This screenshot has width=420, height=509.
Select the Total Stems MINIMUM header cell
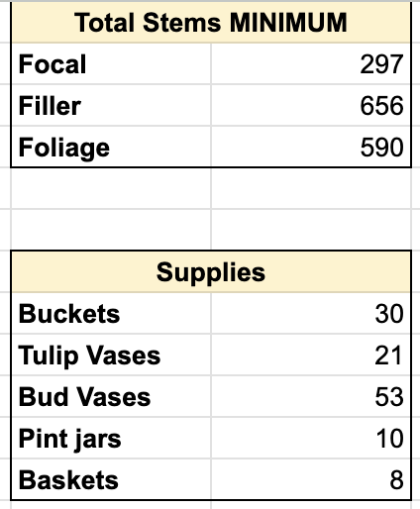(x=211, y=22)
